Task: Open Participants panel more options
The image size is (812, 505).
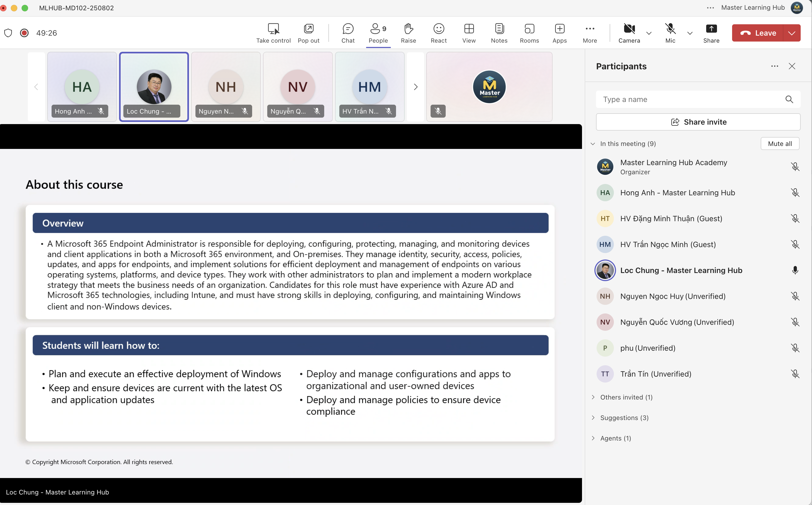Action: pyautogui.click(x=774, y=66)
